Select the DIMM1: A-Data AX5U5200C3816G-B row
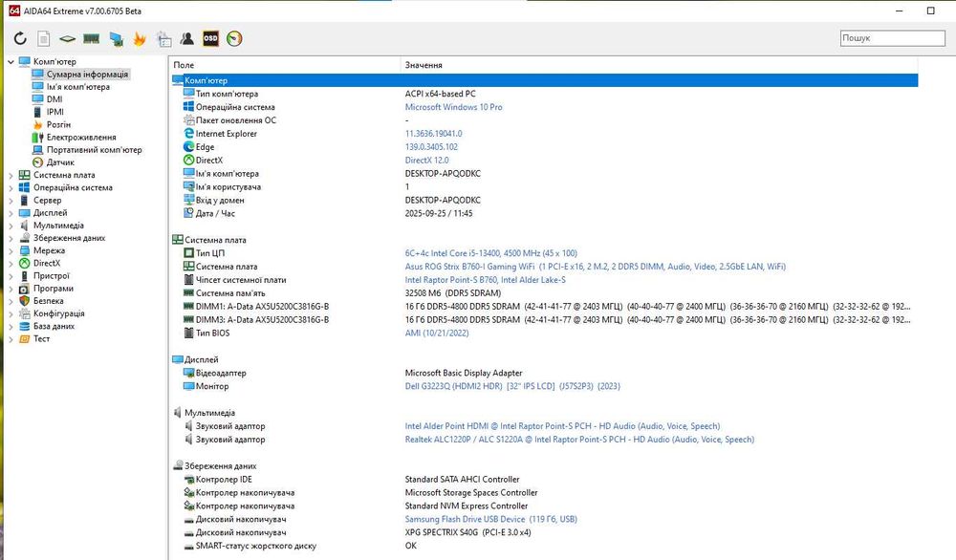 coord(544,307)
